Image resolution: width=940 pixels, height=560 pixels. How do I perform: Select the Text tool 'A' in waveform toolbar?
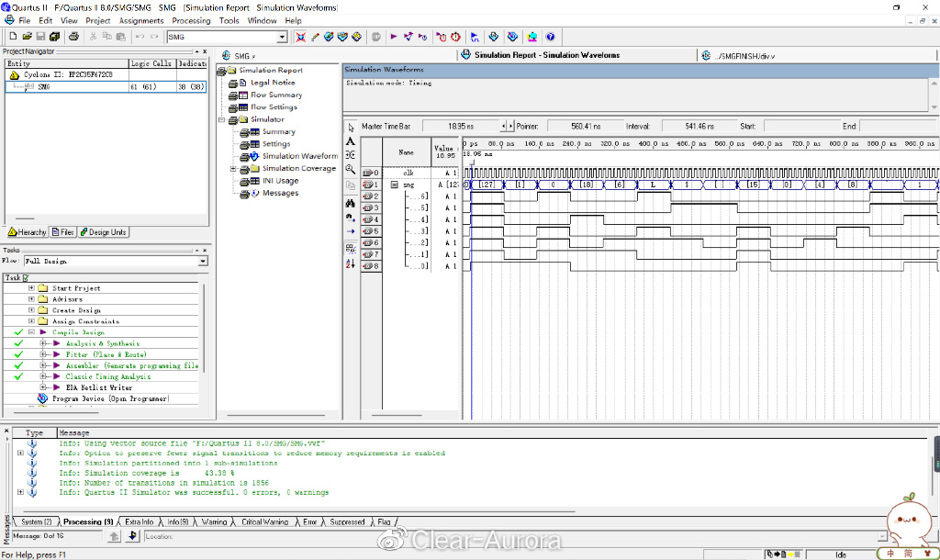pos(351,141)
